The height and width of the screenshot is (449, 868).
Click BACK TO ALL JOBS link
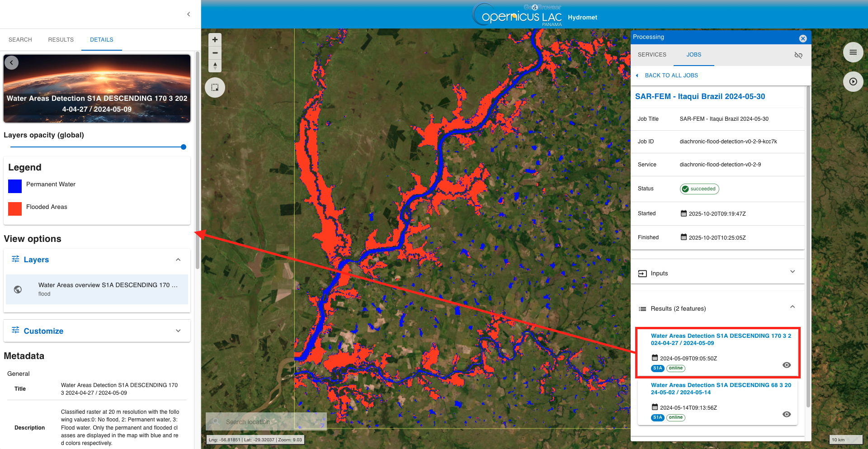coord(671,76)
